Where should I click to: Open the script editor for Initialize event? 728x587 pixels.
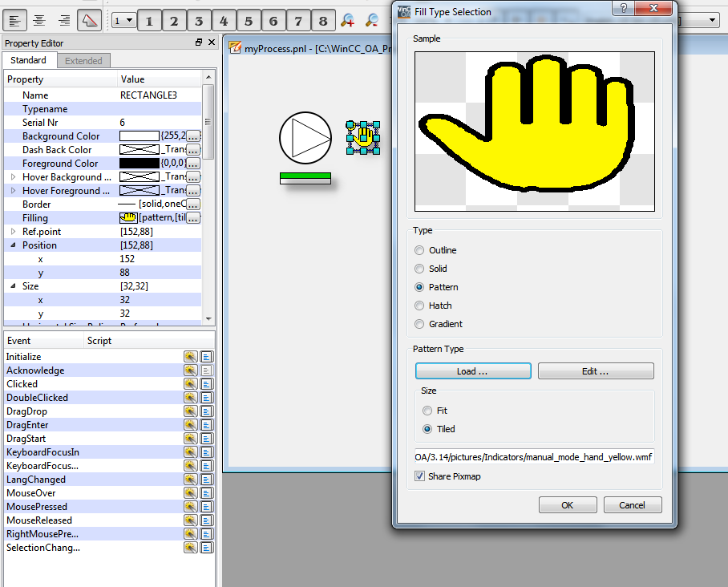coord(207,357)
